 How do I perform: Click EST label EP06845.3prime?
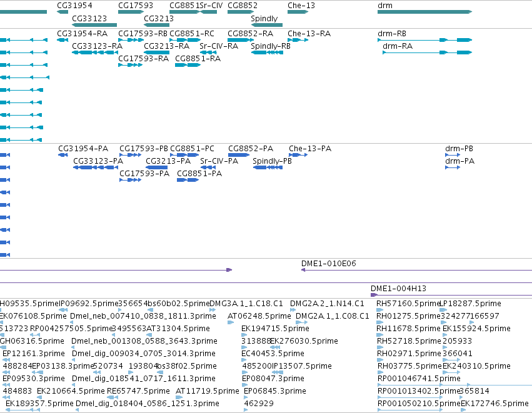275,391
